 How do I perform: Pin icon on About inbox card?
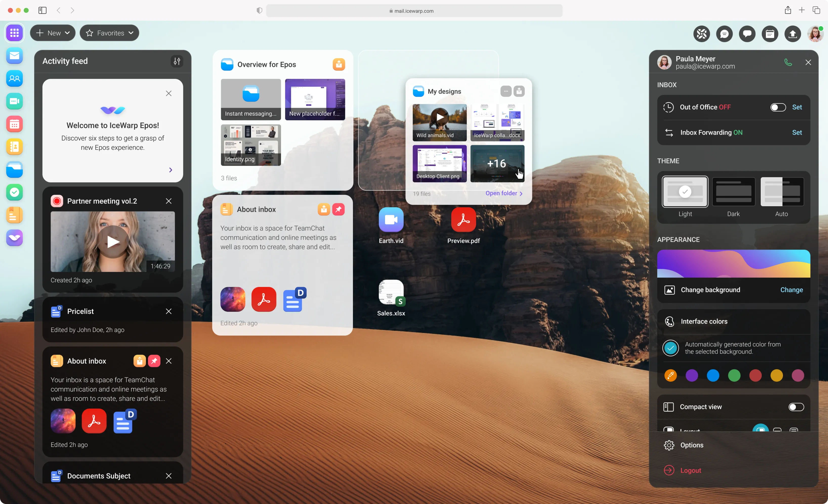coord(338,209)
